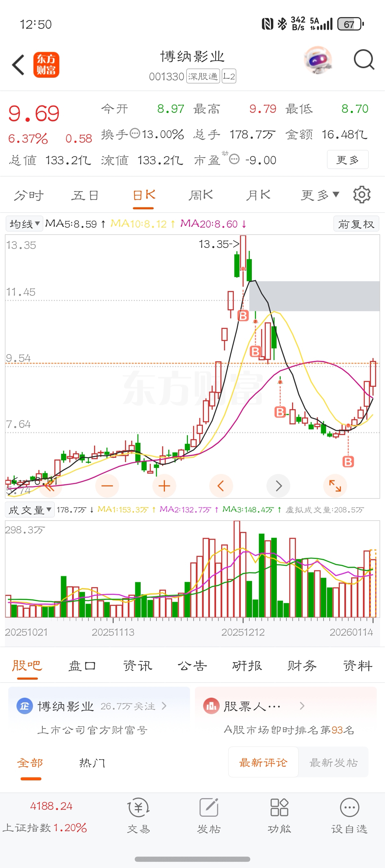Open the 均线 indicator dropdown

[24, 223]
